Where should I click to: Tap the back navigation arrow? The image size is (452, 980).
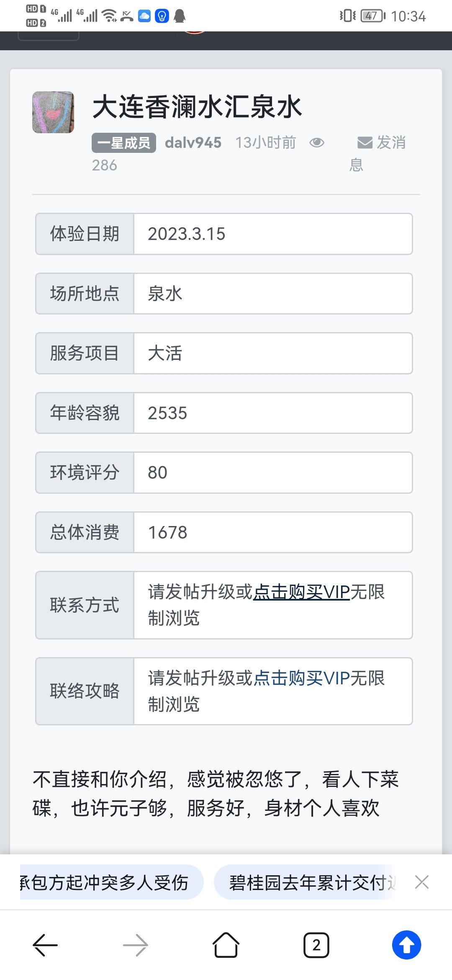[45, 945]
